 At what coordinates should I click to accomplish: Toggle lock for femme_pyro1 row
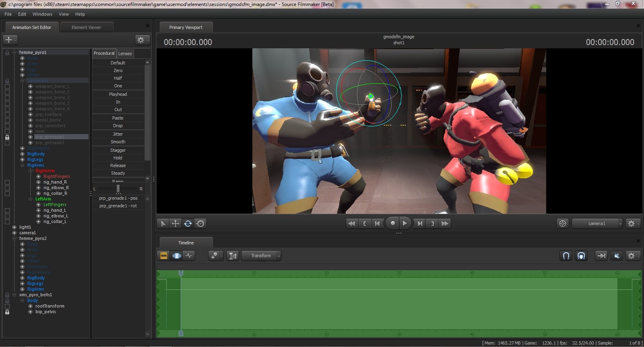pos(7,53)
